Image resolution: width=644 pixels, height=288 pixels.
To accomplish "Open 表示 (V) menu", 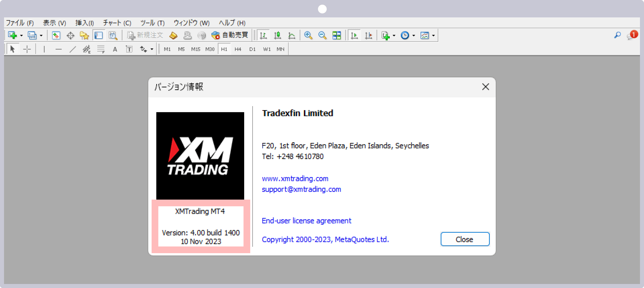I will click(54, 23).
